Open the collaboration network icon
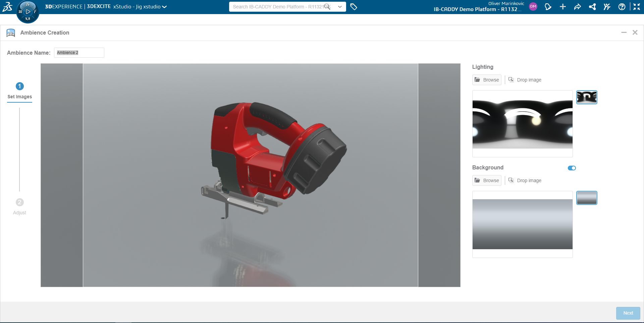Screen dimensions: 644x323 pos(592,6)
